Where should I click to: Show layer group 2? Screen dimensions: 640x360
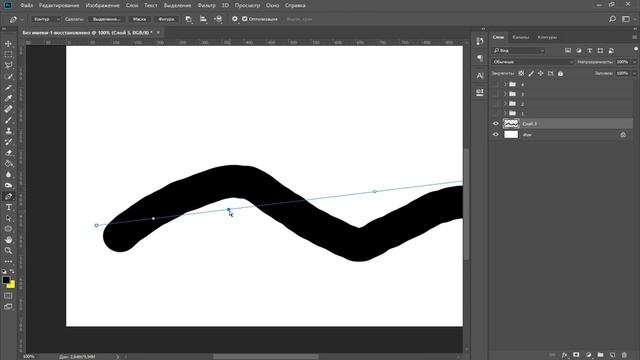(496, 104)
